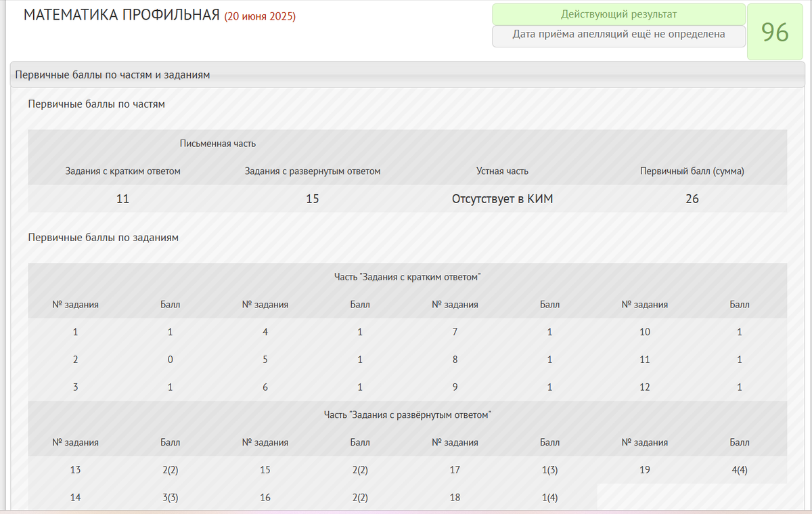Click the exam date '(20 июня 2025)'

[260, 17]
